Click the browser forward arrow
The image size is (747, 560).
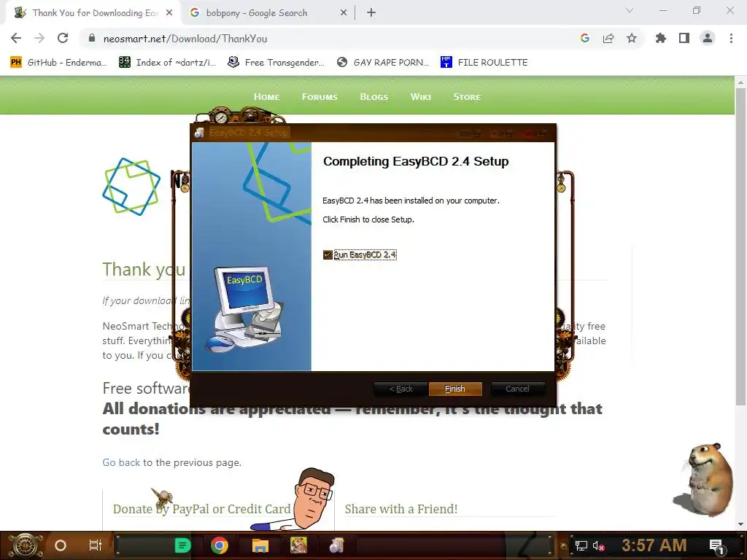(x=39, y=38)
